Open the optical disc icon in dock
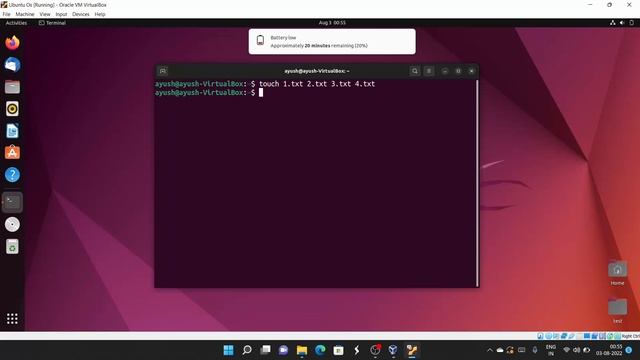640x360 pixels. tap(12, 224)
